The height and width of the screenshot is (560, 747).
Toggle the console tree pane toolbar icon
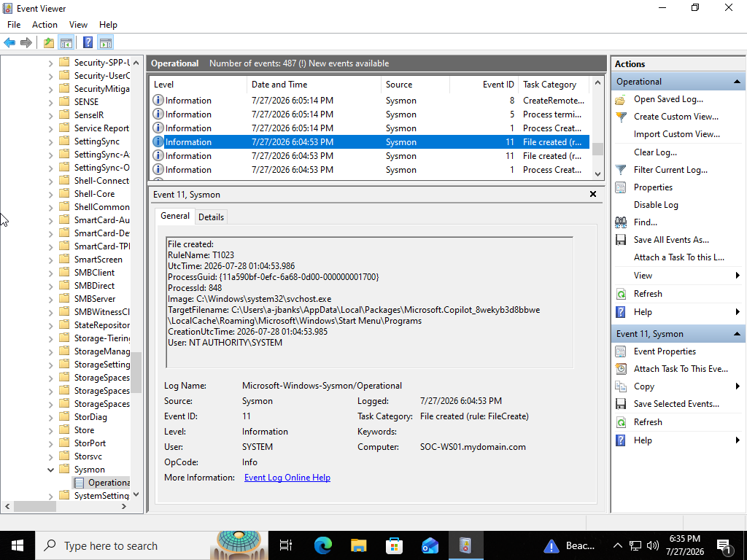tap(66, 43)
